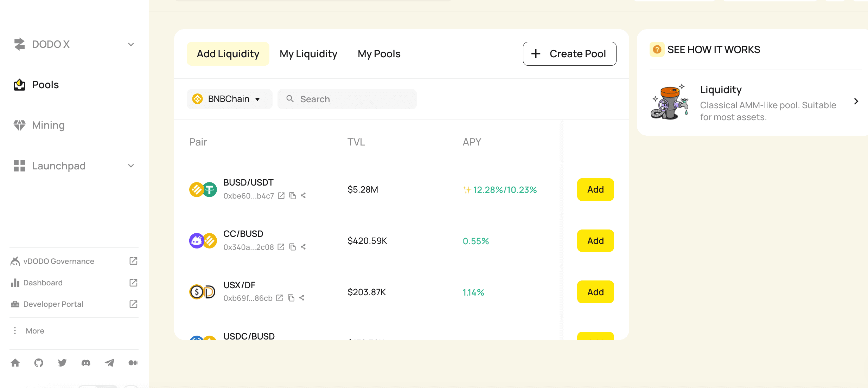Image resolution: width=868 pixels, height=388 pixels.
Task: Click the CC/BUSD token pair icon
Action: tap(203, 241)
